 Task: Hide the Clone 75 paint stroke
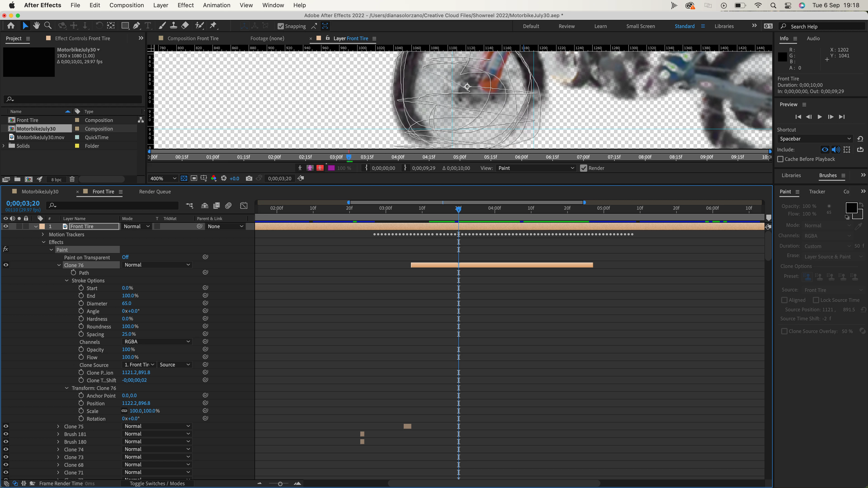6,426
